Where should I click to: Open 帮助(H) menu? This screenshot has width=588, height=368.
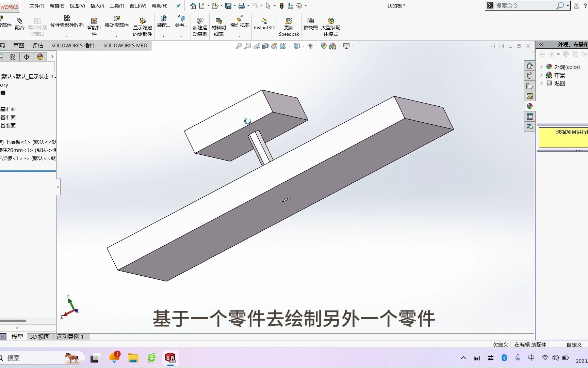[160, 6]
